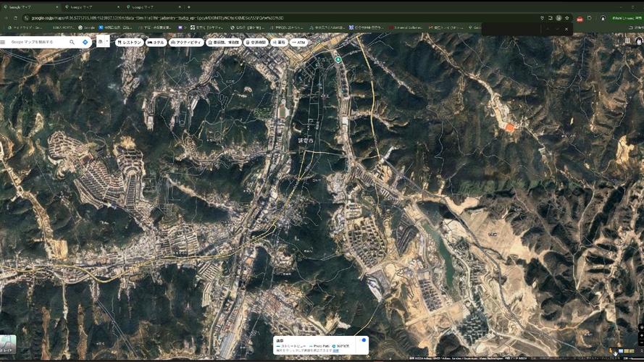
Task: Close the find-in-page bar
Action: (x=566, y=29)
